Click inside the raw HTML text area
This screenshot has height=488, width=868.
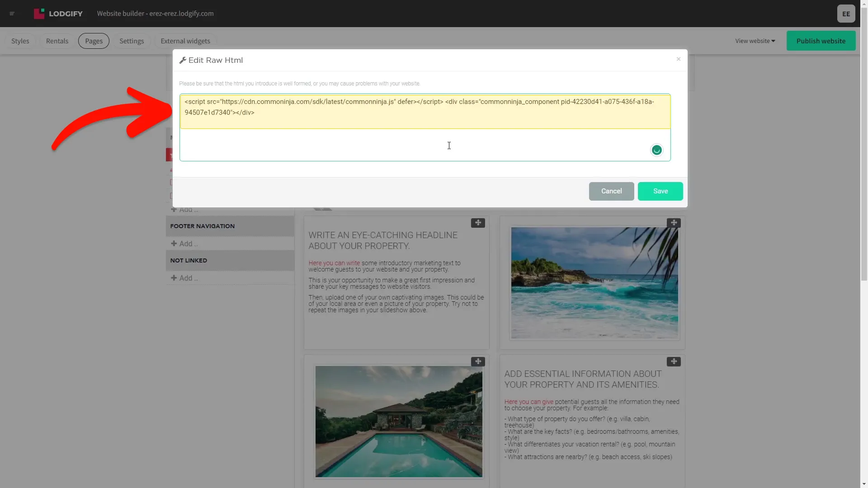[425, 127]
